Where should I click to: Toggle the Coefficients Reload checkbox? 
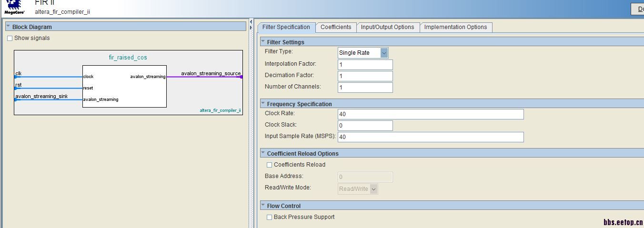[x=269, y=165]
